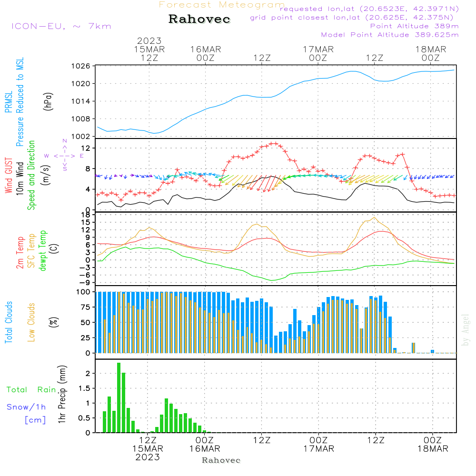Select the green Speed and Direction label
Screen dimensions: 476x476
[x=32, y=175]
